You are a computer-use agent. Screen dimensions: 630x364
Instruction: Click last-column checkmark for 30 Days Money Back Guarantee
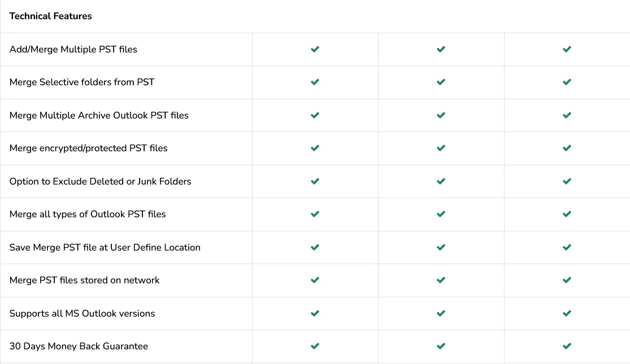pos(567,346)
